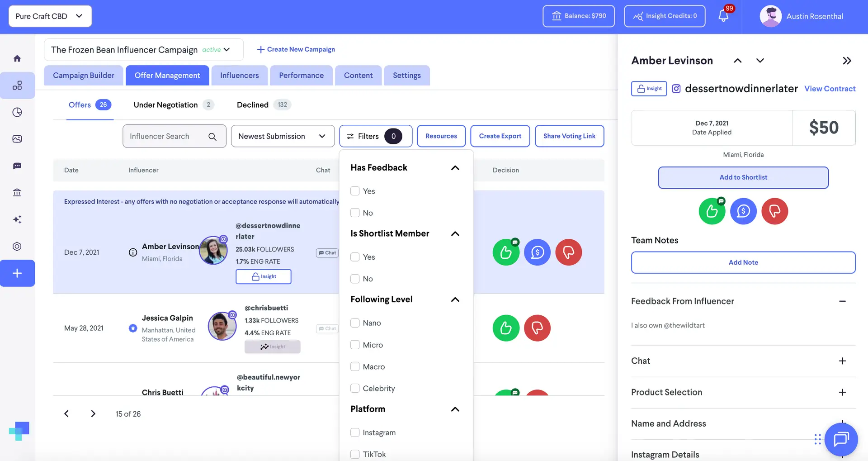Check the Instagram platform checkbox

pos(355,432)
